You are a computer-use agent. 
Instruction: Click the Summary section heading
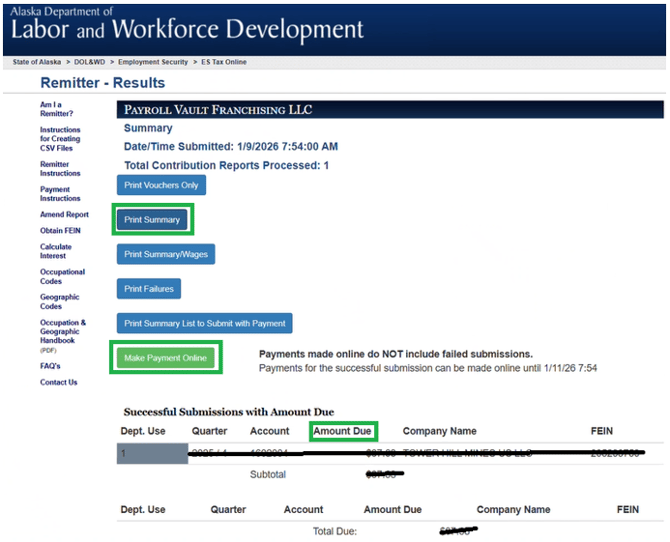pos(148,128)
